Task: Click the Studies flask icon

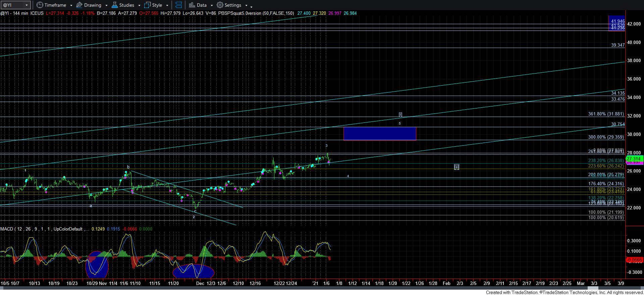Action: coord(114,5)
